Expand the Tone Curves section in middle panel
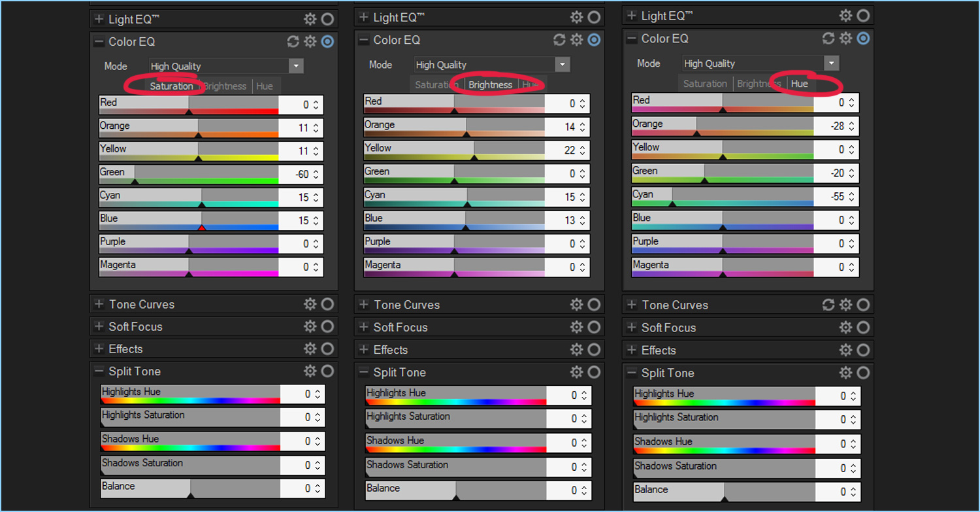Image resolution: width=980 pixels, height=512 pixels. (x=364, y=305)
